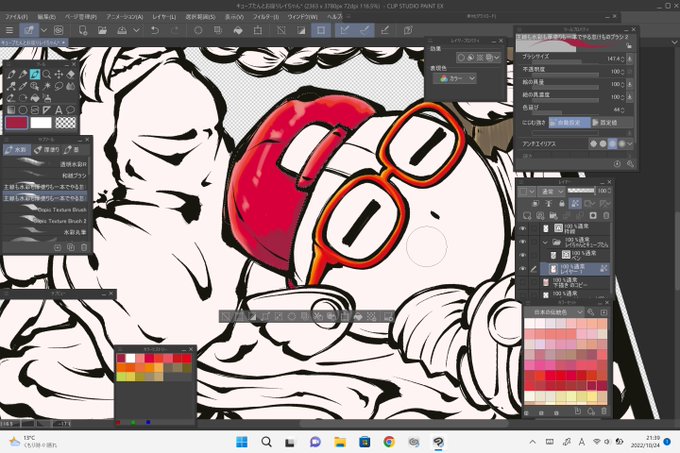Select the 水彩丸筆 sub tool
Viewport: 680px width, 453px height.
point(45,232)
